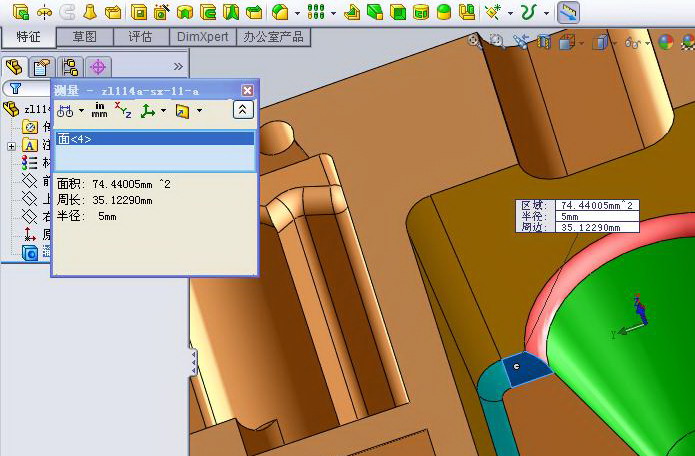Viewport: 695px width, 456px height.
Task: Select the Dome tool
Action: click(444, 12)
